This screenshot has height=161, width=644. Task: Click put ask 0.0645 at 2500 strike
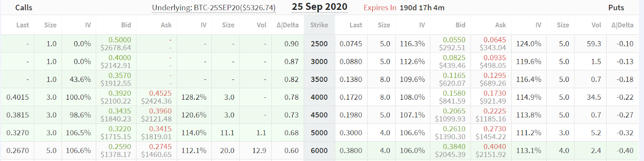(x=495, y=40)
